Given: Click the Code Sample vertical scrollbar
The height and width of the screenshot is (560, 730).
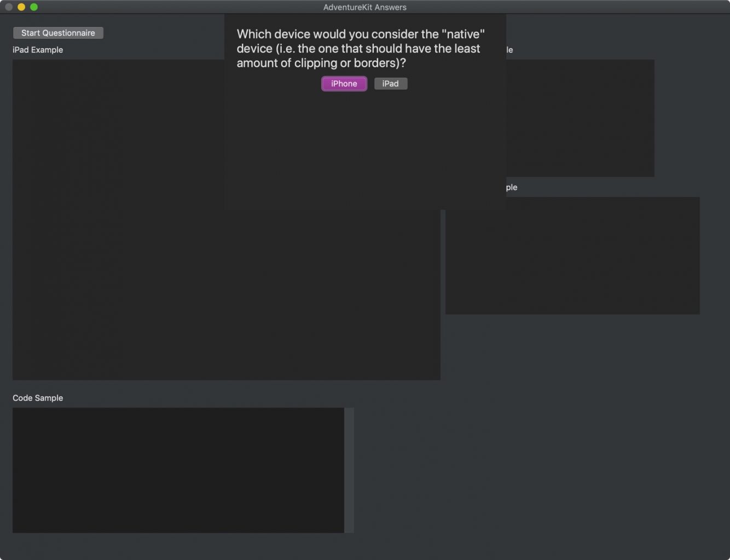Looking at the screenshot, I should (x=349, y=470).
